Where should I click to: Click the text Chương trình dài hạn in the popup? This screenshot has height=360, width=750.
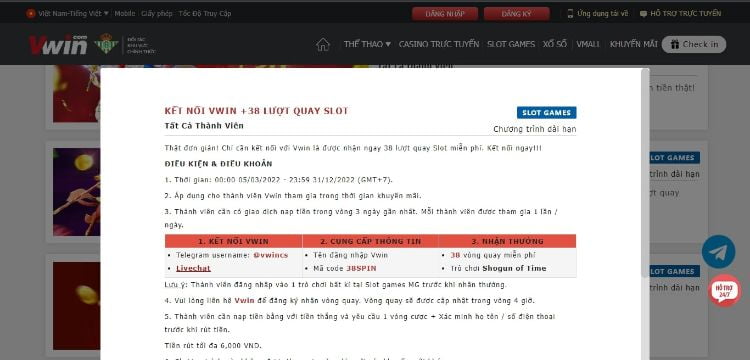(535, 129)
